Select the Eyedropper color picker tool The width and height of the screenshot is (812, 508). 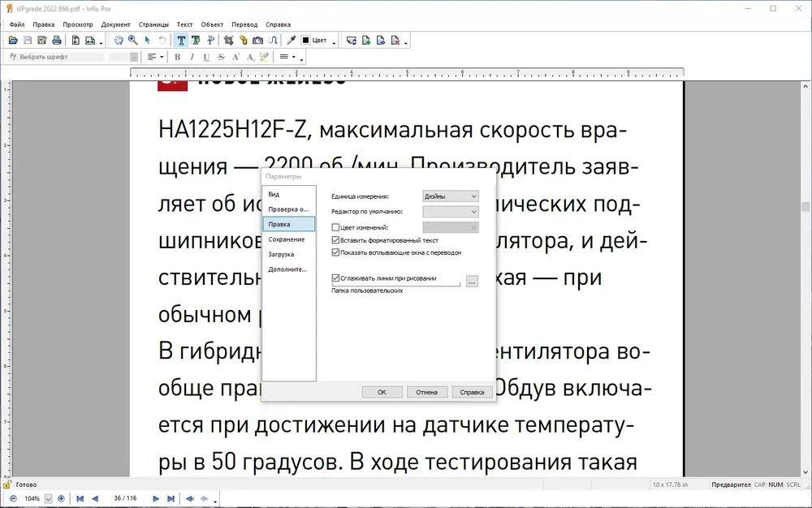point(291,41)
